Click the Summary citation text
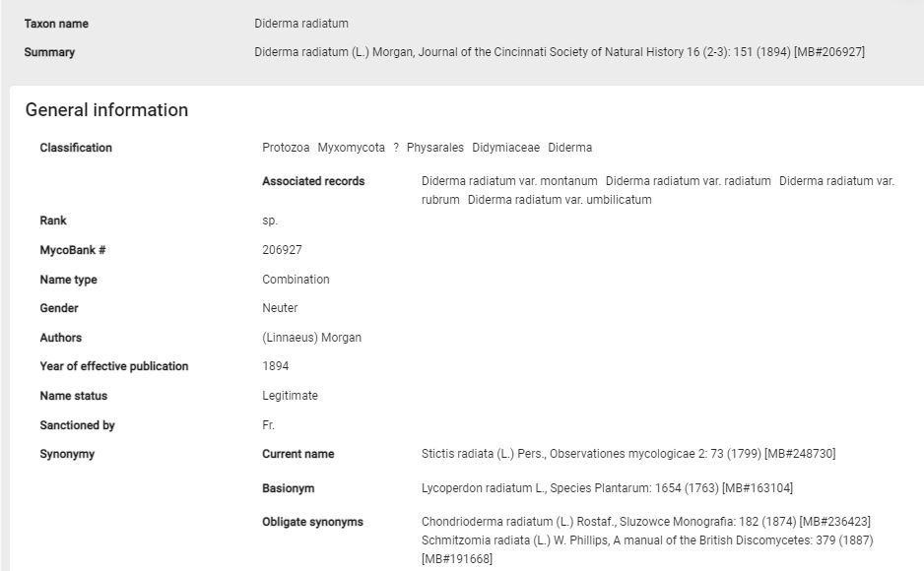 click(559, 52)
